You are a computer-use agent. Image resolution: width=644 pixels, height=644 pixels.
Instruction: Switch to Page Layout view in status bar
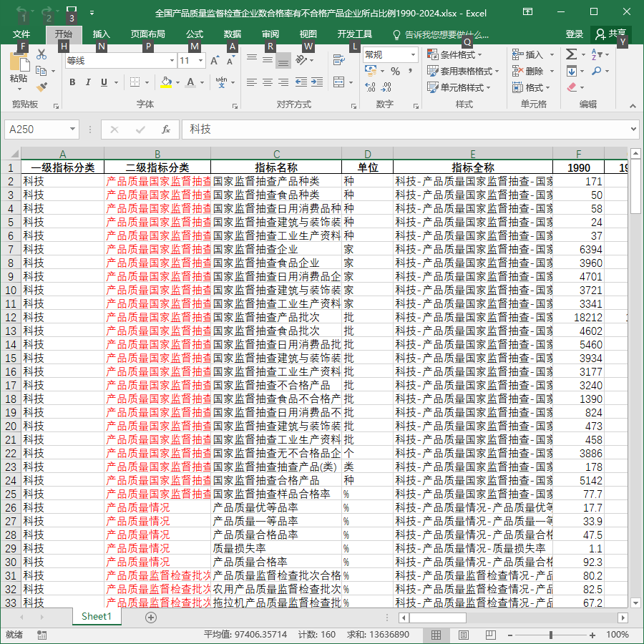tap(463, 635)
